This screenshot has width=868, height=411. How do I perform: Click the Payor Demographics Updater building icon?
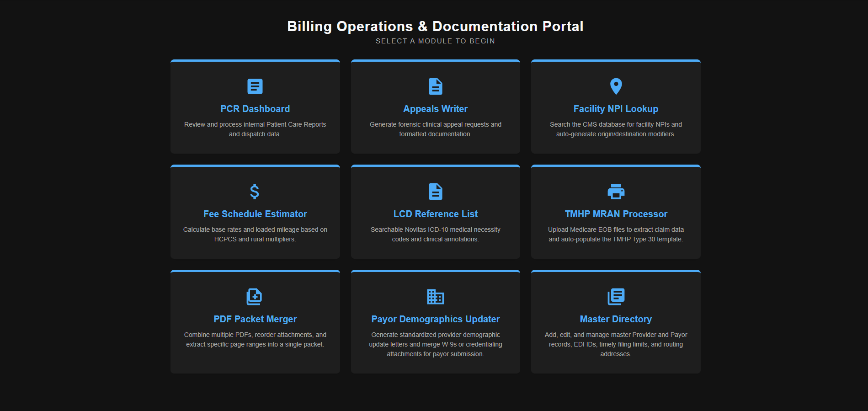(436, 297)
